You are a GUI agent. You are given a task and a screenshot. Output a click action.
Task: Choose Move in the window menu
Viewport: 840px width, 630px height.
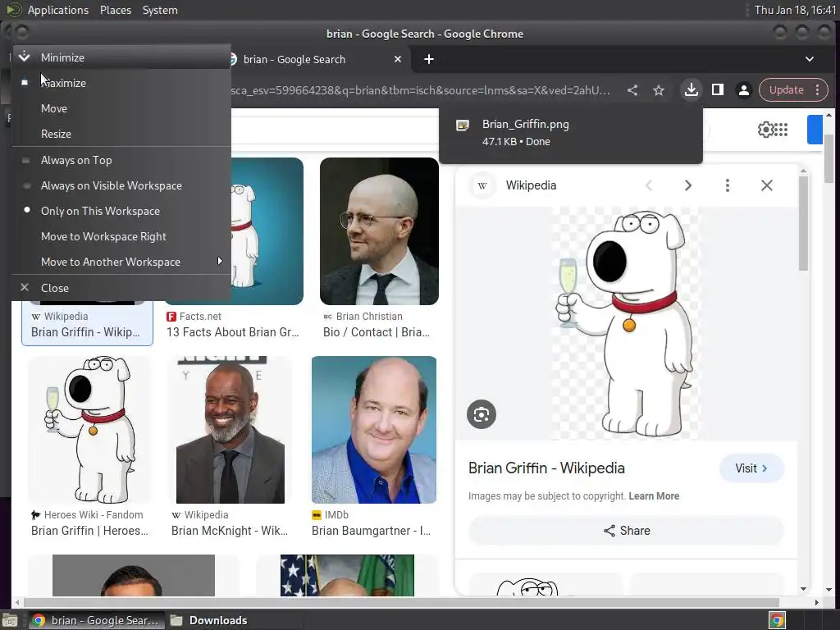[x=121, y=108]
